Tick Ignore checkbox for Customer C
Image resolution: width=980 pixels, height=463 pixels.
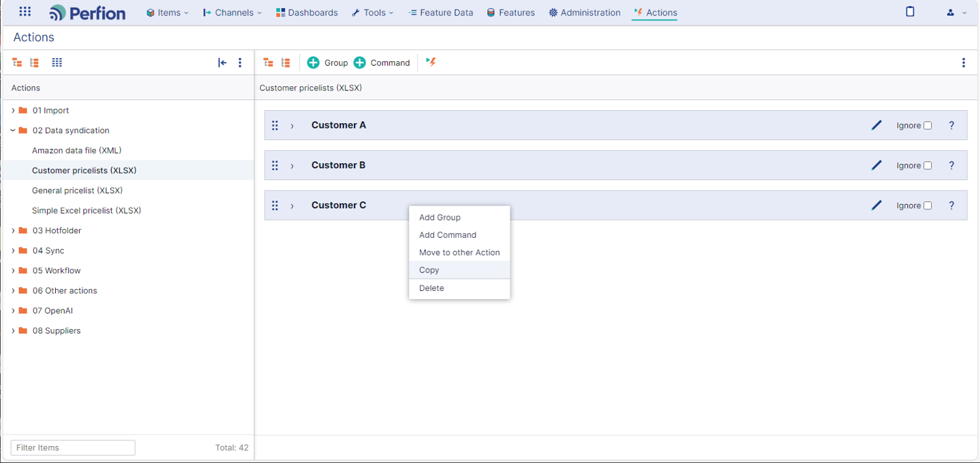[928, 206]
